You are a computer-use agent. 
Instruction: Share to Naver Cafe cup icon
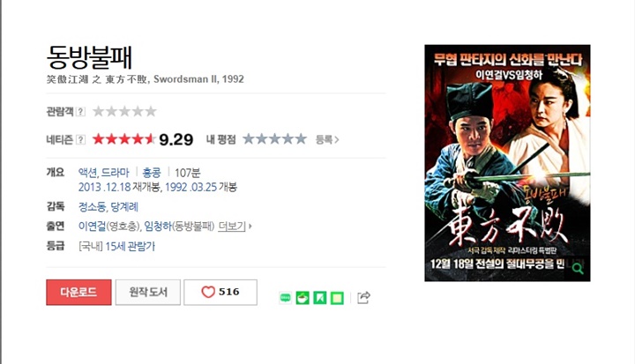(x=303, y=298)
